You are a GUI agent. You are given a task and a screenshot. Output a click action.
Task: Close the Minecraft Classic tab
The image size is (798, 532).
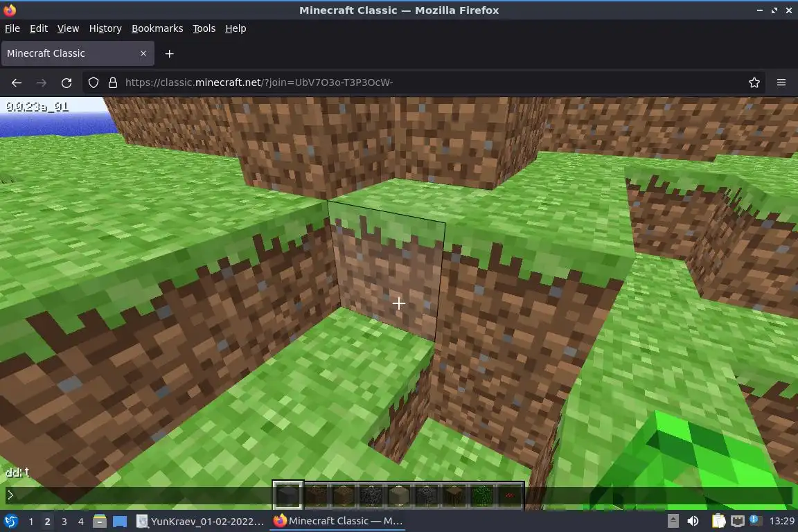click(143, 53)
